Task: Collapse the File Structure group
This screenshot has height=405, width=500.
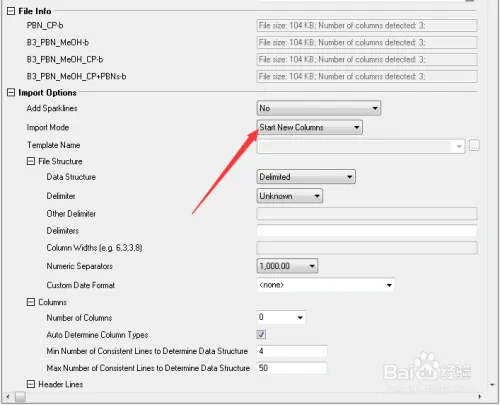Action: [x=31, y=161]
